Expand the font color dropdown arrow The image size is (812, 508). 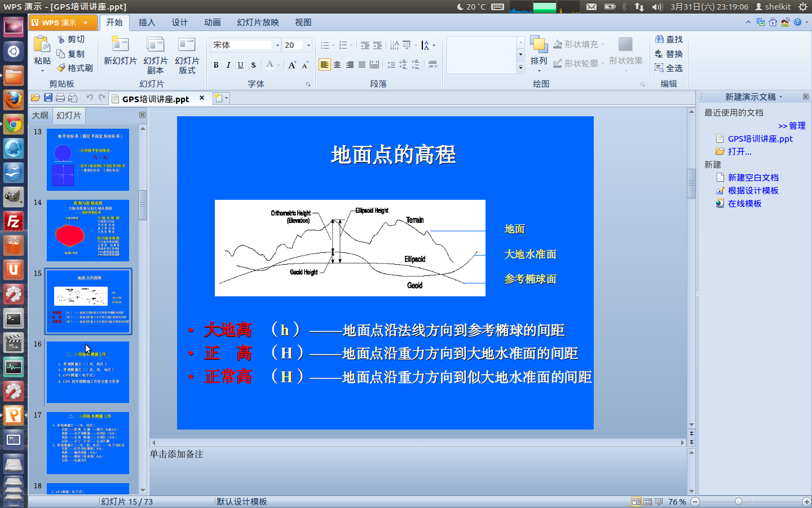click(280, 65)
